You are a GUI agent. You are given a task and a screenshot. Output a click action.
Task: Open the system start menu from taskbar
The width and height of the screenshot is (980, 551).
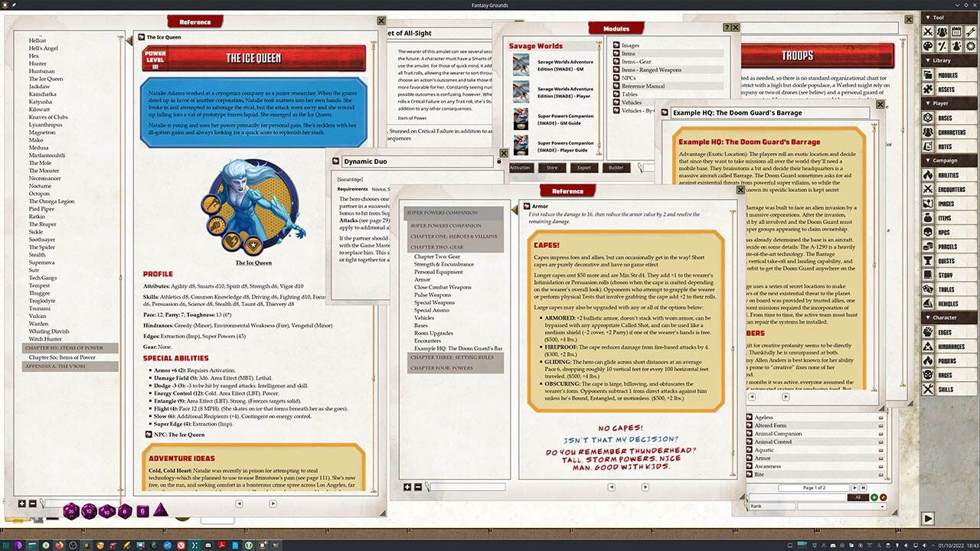click(x=5, y=546)
